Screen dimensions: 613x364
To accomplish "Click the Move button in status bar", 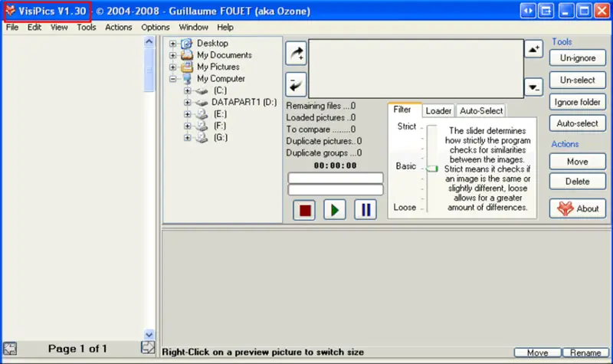I will [x=537, y=353].
